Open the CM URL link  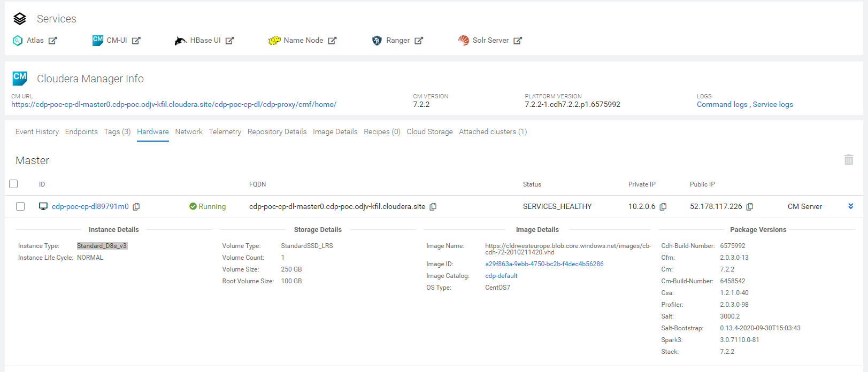(174, 105)
